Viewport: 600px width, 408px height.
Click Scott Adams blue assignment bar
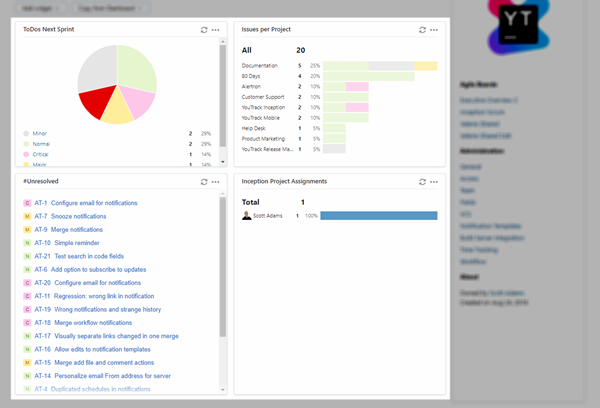[x=379, y=216]
